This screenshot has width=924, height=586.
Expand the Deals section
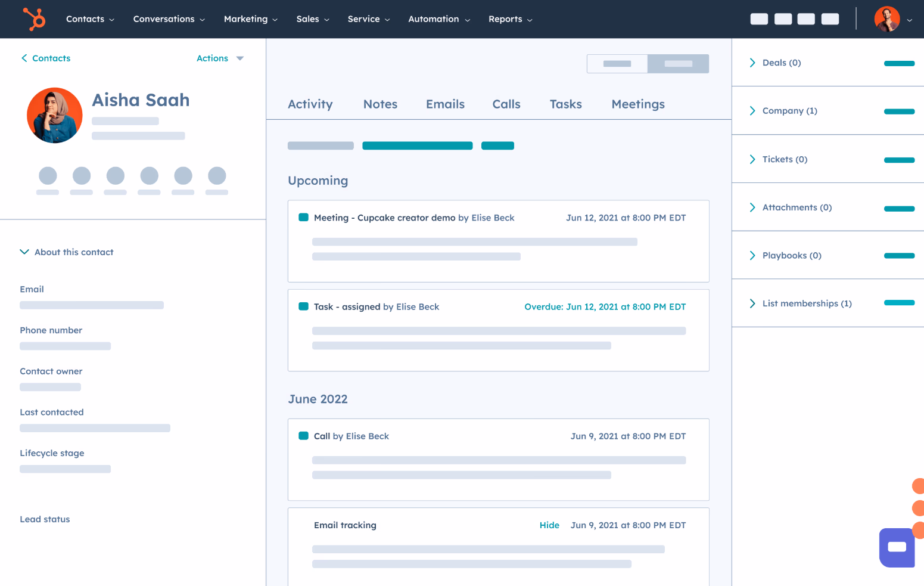pyautogui.click(x=752, y=62)
